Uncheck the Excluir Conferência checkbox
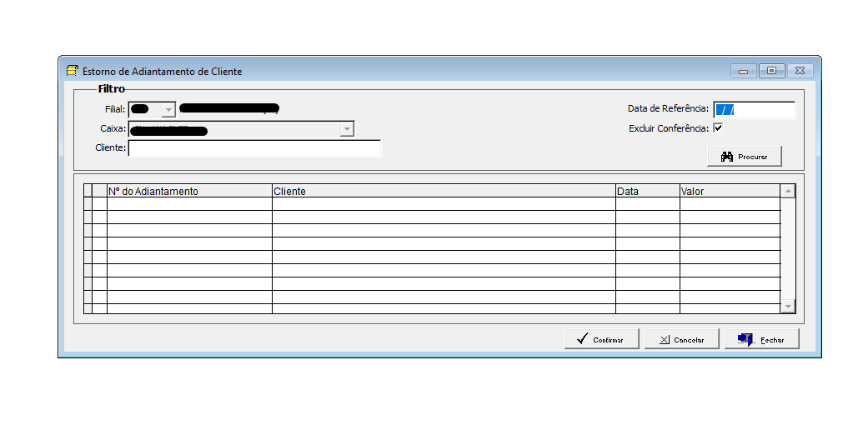Screen dimensions: 868x430 718,127
